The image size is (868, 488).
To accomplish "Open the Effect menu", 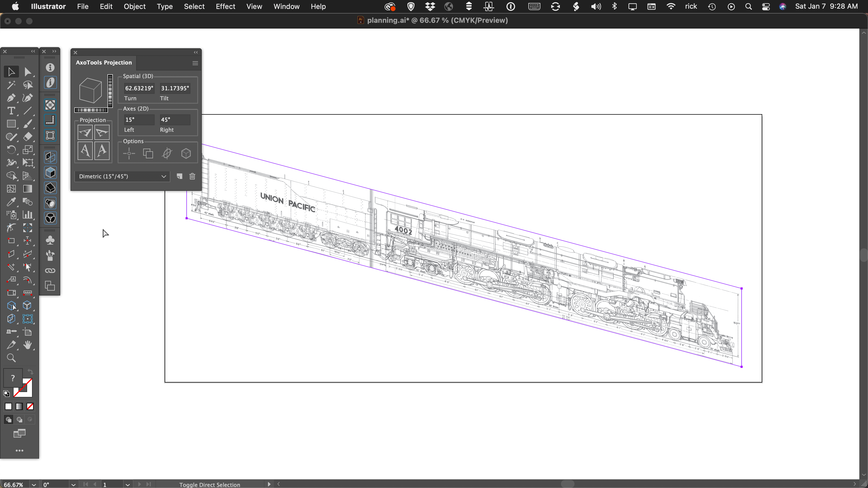I will (x=225, y=7).
